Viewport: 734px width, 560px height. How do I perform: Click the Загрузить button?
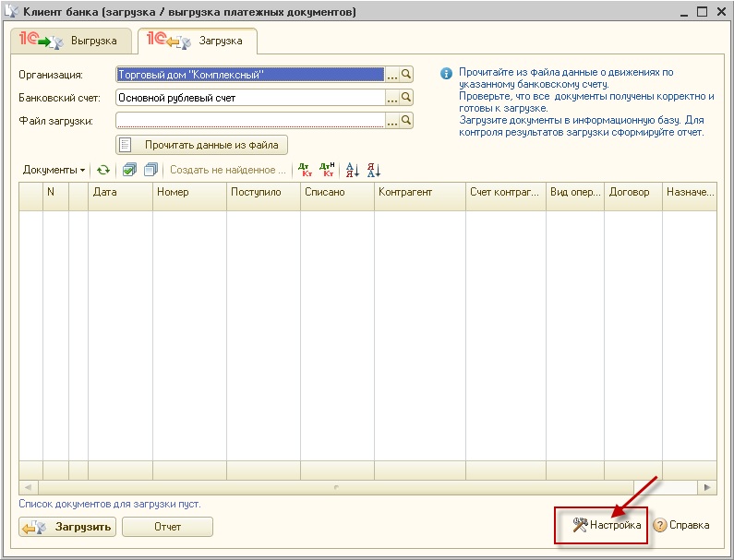coord(66,527)
